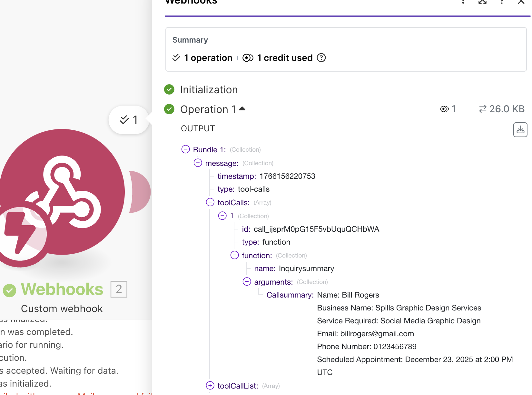
Task: Collapse the arguments collection
Action: pyautogui.click(x=247, y=281)
